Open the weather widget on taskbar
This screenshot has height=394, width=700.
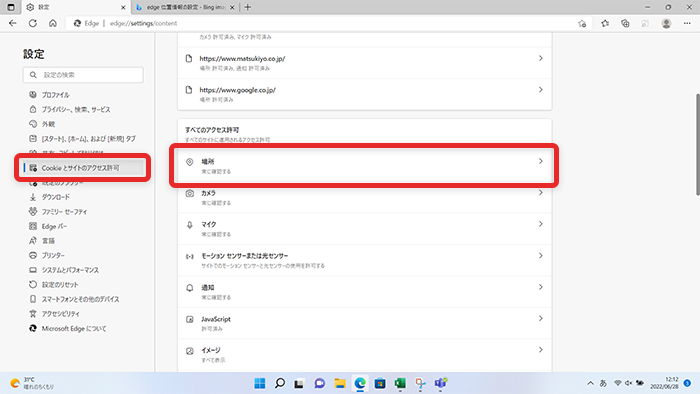pos(32,383)
